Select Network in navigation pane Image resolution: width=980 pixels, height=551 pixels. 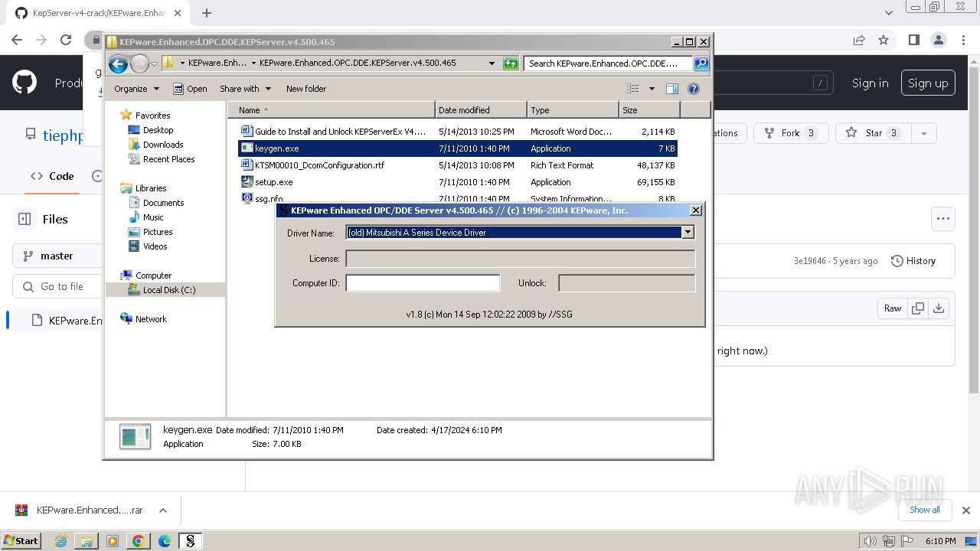pyautogui.click(x=151, y=319)
